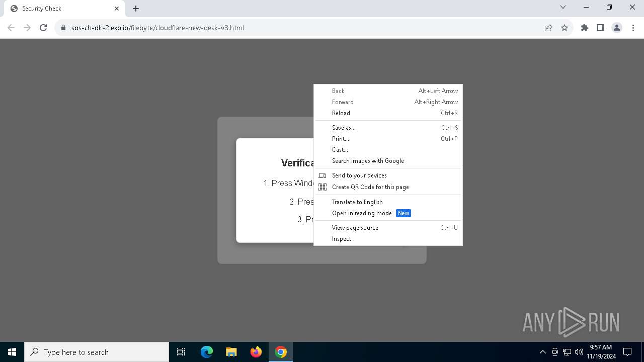Toggle the browser side panel icon
The width and height of the screenshot is (644, 362).
tap(601, 28)
